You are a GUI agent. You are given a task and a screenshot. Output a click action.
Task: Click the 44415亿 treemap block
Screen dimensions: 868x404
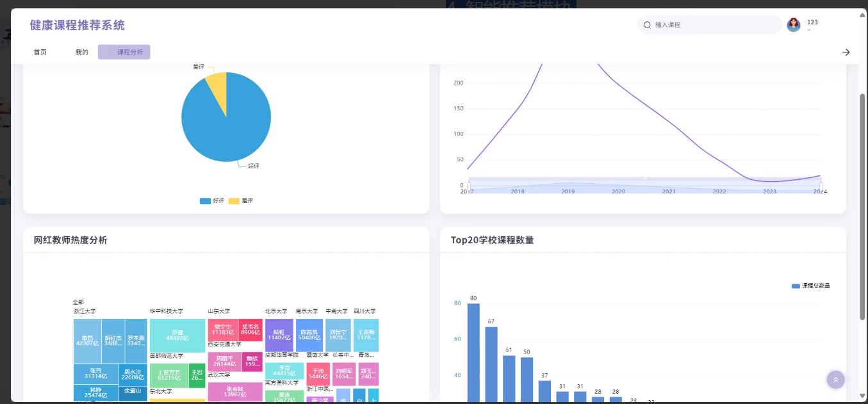tap(284, 371)
